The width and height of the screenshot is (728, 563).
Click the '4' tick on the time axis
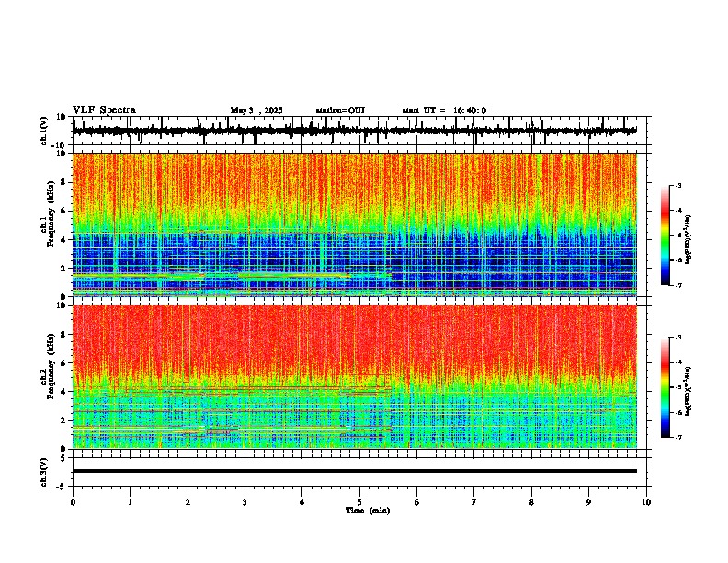302,502
